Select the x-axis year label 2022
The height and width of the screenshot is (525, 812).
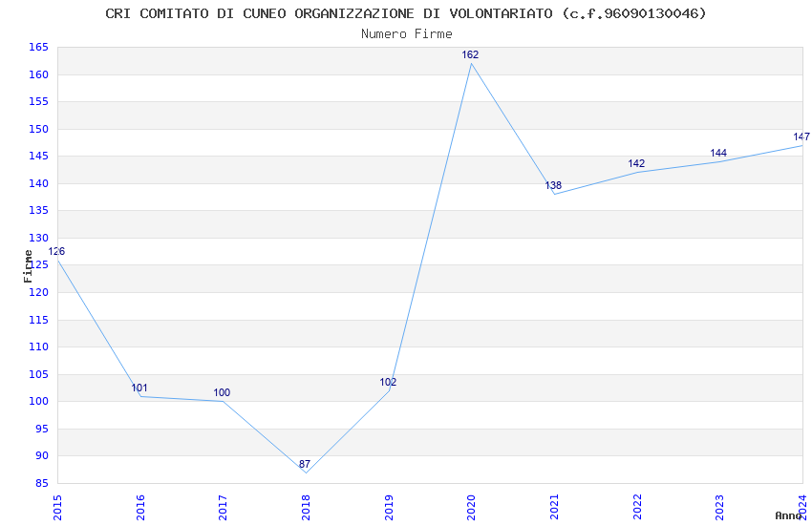[x=637, y=508]
